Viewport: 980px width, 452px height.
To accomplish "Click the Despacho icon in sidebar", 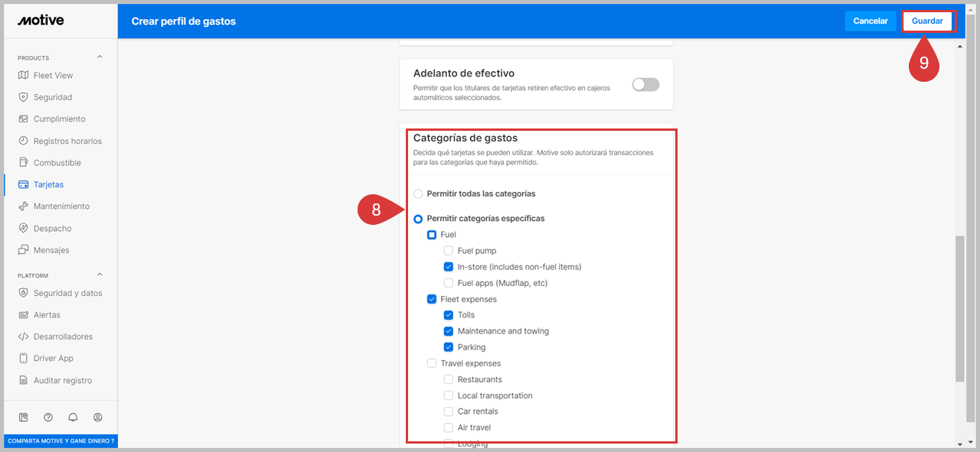I will coord(24,229).
